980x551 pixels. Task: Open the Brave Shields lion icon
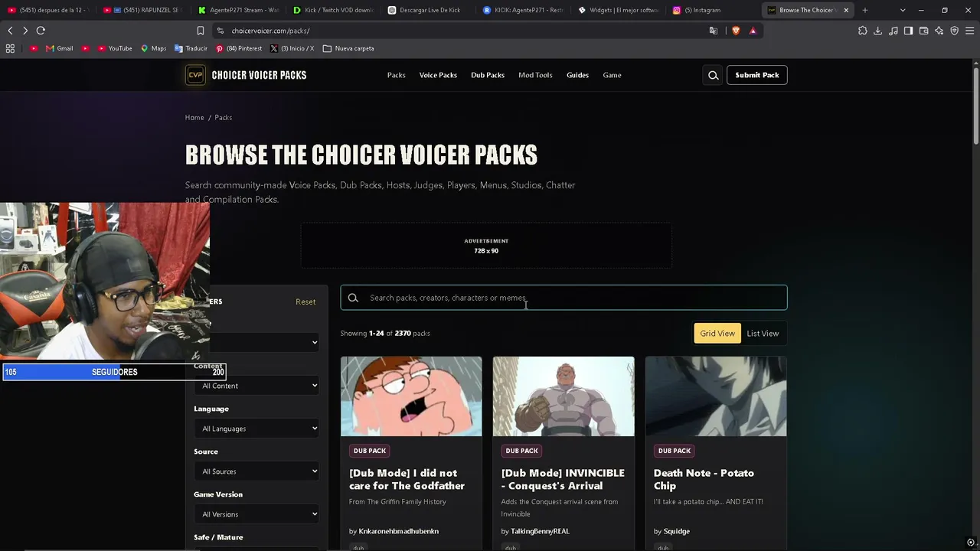(736, 31)
